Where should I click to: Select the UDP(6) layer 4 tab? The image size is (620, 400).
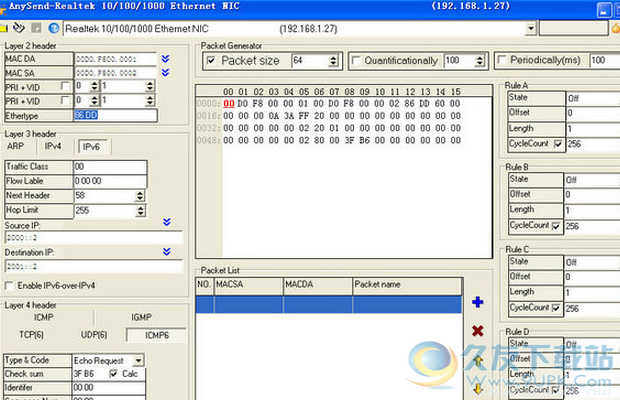[94, 335]
